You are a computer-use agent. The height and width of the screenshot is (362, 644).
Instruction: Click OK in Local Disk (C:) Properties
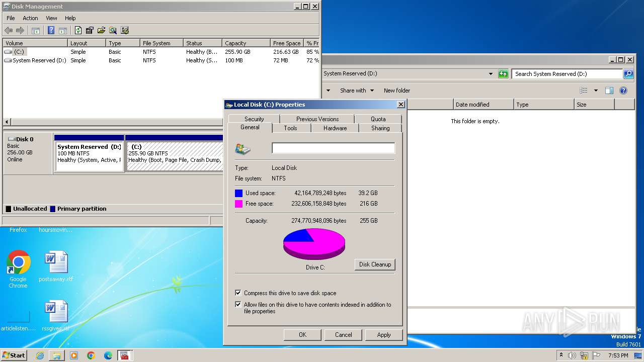point(302,335)
